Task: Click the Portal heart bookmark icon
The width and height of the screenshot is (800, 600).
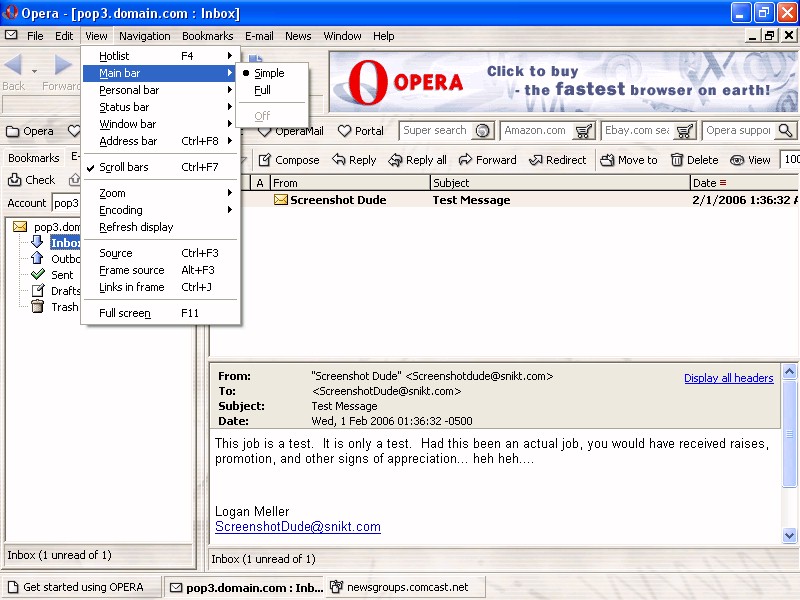Action: click(x=344, y=131)
